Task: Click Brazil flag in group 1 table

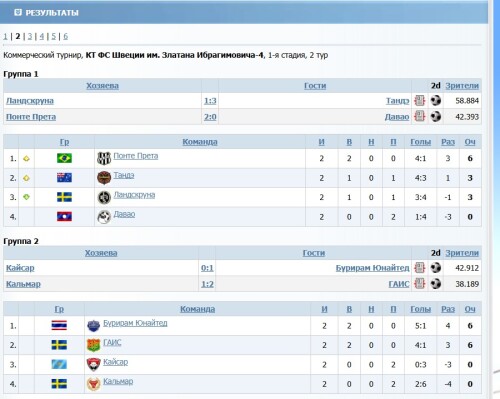Action: [64, 158]
